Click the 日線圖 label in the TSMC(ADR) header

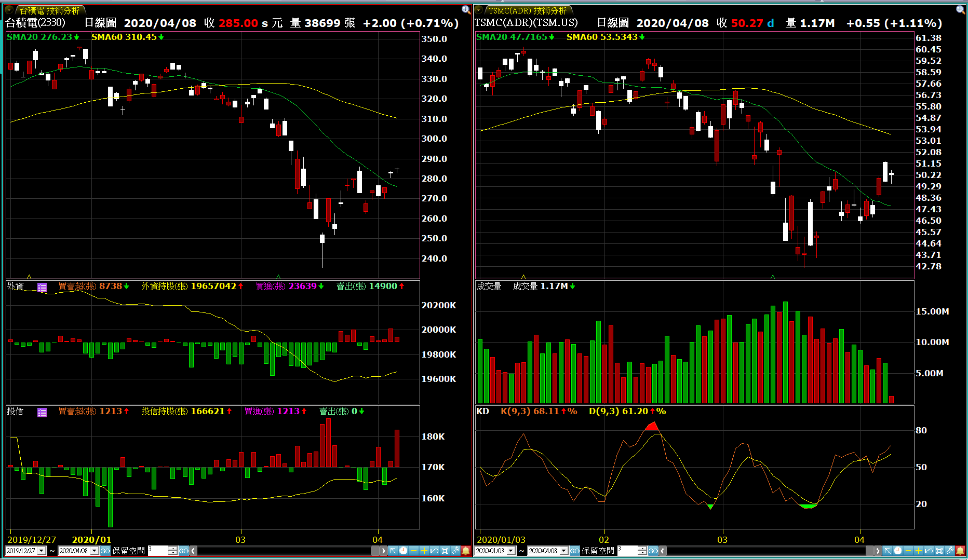click(x=613, y=23)
